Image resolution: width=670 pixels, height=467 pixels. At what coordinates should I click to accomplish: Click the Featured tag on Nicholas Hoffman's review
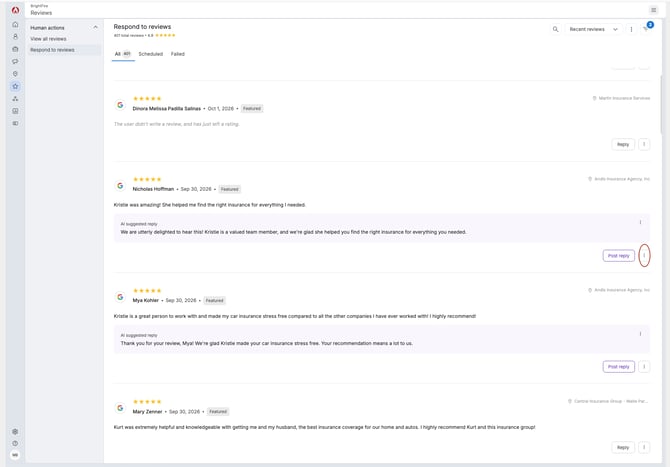point(229,189)
